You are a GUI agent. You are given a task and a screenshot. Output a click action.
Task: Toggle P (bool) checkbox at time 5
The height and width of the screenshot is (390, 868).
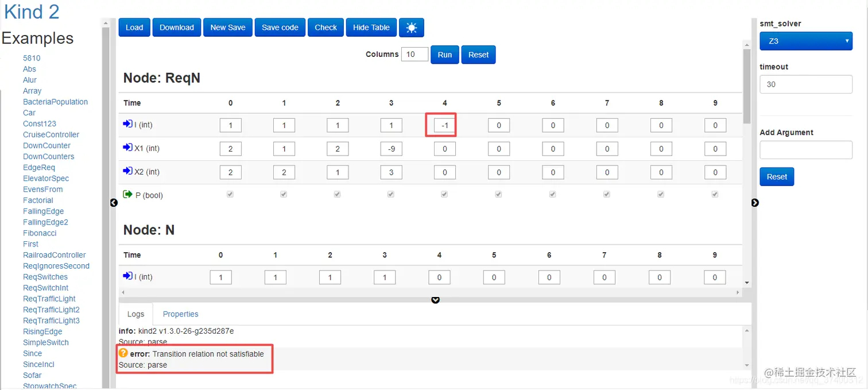pos(498,195)
